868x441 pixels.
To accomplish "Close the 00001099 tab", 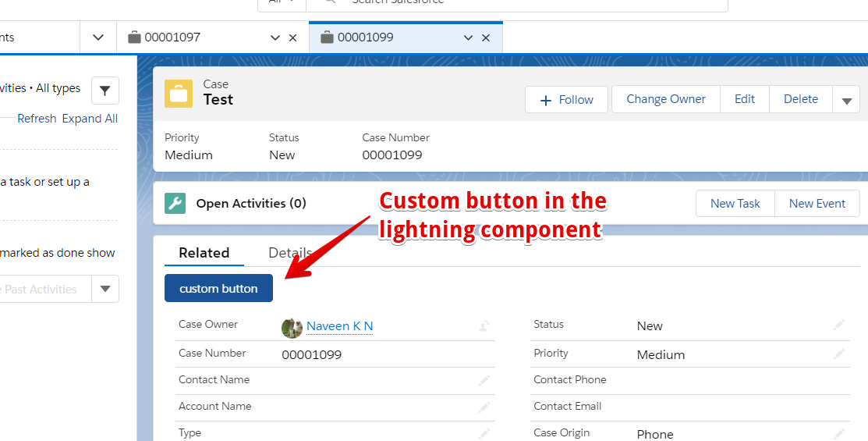I will 486,37.
